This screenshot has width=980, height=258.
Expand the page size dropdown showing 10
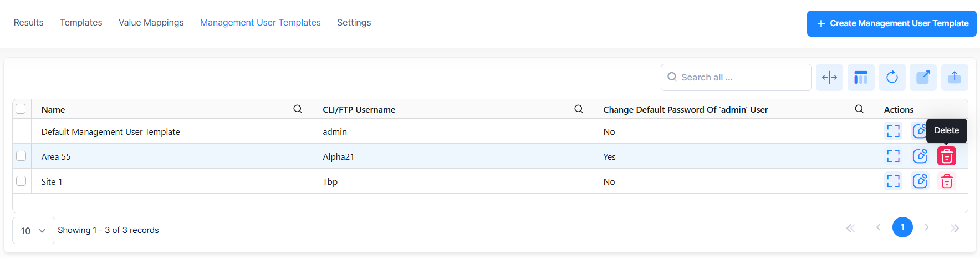tap(33, 231)
